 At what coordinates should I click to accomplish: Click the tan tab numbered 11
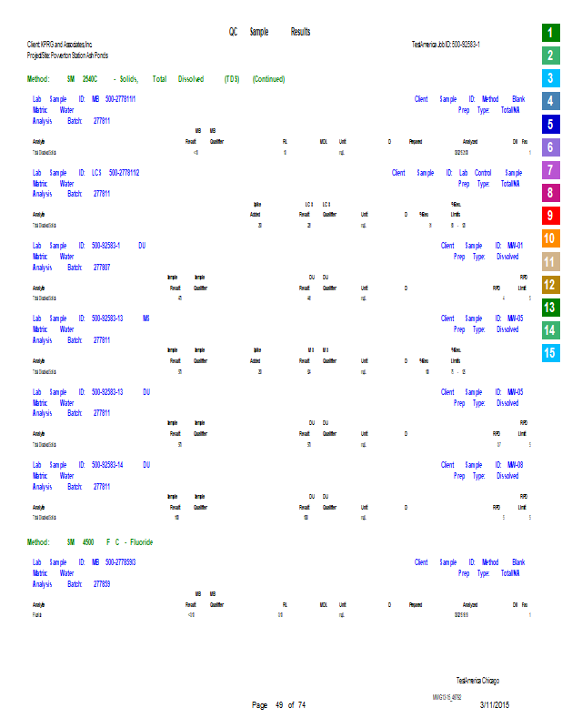pyautogui.click(x=550, y=262)
